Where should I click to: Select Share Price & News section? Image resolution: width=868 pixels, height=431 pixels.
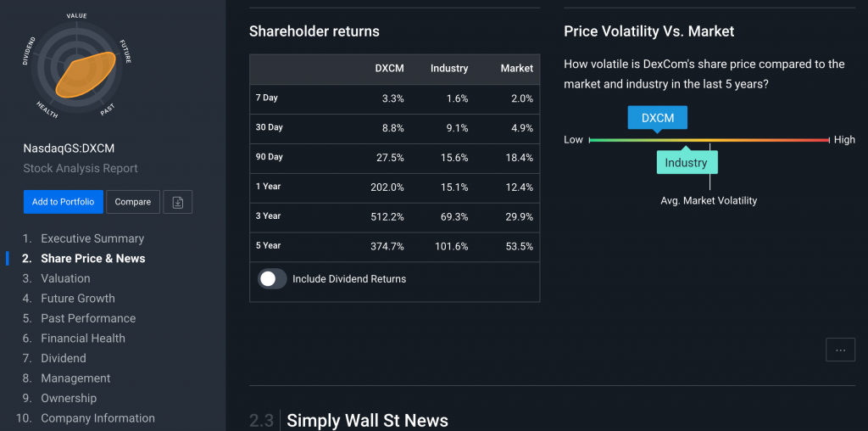coord(93,259)
